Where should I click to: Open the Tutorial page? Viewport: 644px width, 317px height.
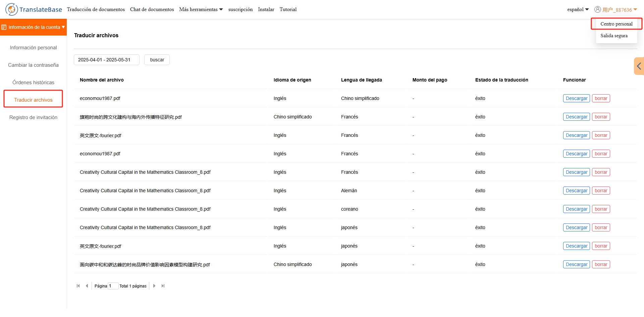pyautogui.click(x=288, y=9)
